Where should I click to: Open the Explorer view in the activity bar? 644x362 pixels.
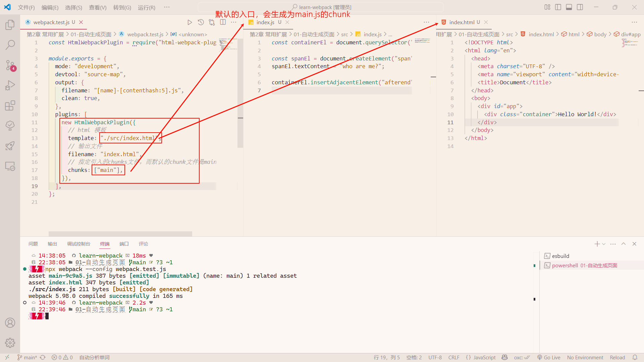(x=10, y=25)
